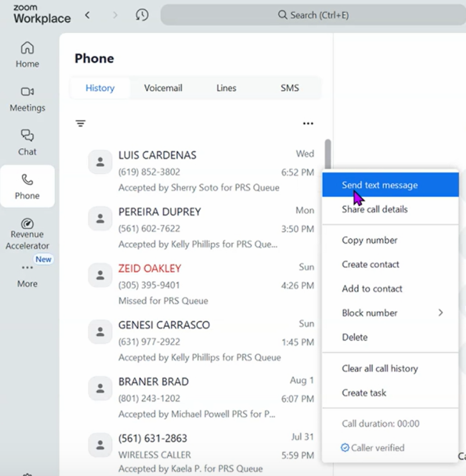This screenshot has height=476, width=466.
Task: Go back with the back arrow
Action: (x=88, y=15)
